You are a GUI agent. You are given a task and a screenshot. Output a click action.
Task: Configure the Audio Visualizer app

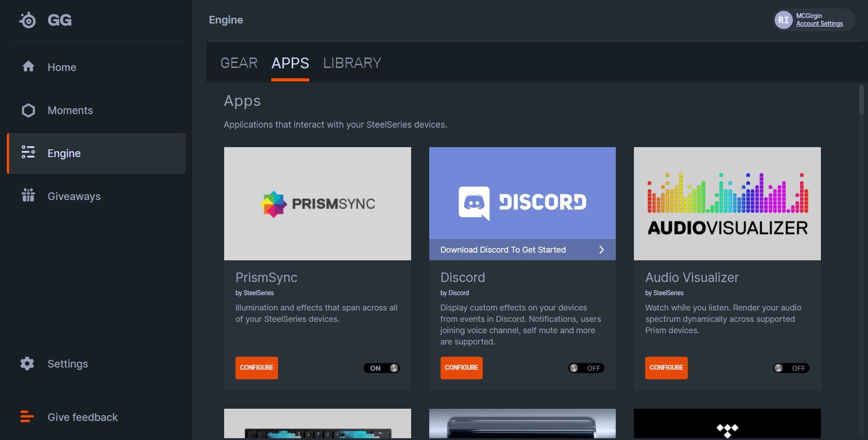[666, 368]
